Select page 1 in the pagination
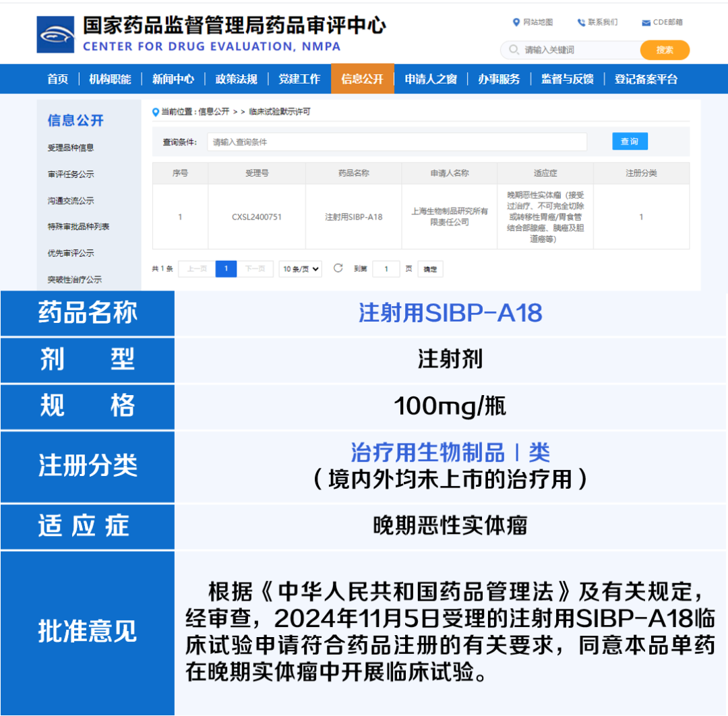This screenshot has width=728, height=716. [x=226, y=268]
